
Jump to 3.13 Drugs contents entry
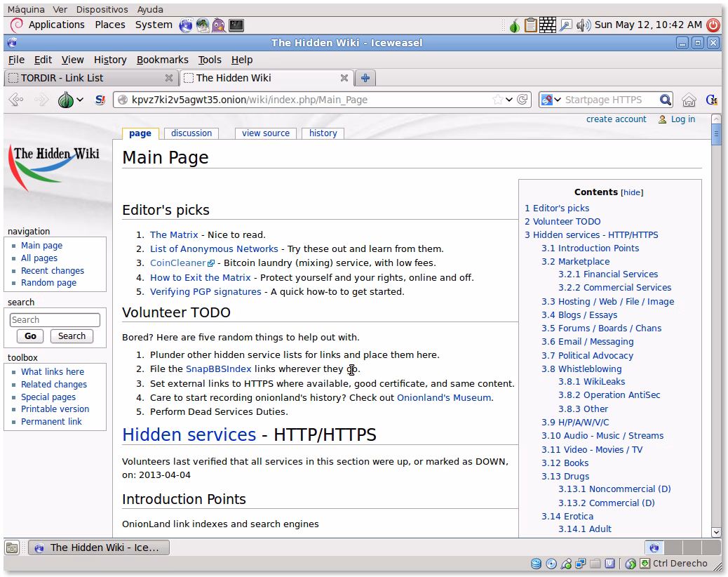point(565,477)
